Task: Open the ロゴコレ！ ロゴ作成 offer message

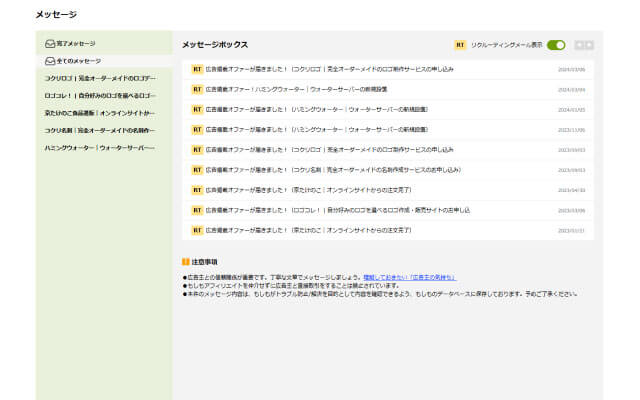Action: click(x=388, y=210)
